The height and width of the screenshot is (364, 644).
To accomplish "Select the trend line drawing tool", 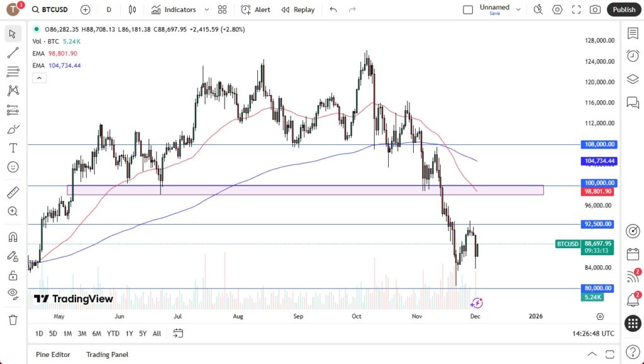I will [13, 52].
